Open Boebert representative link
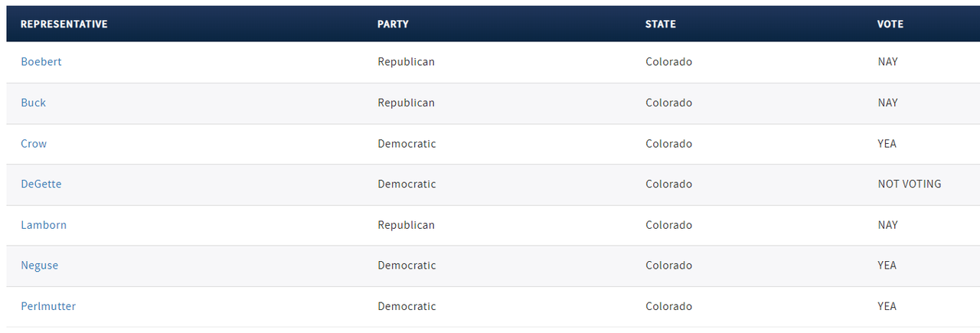The image size is (980, 333). click(x=41, y=62)
